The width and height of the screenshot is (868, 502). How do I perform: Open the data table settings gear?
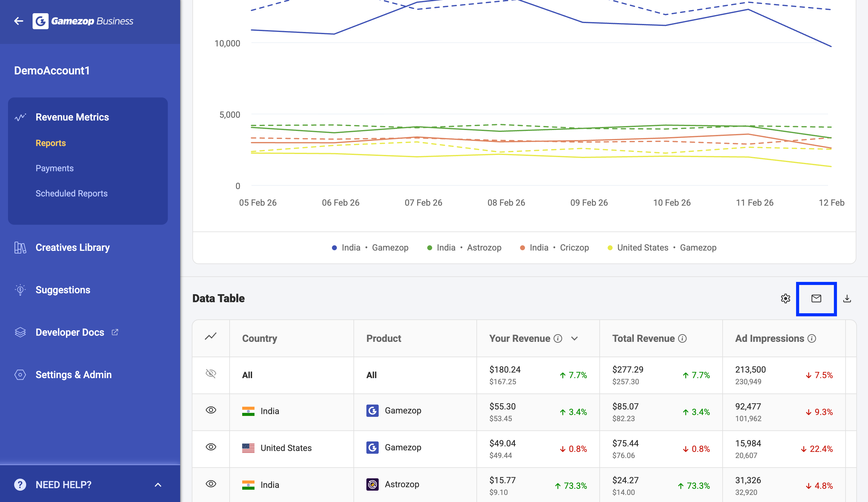785,298
